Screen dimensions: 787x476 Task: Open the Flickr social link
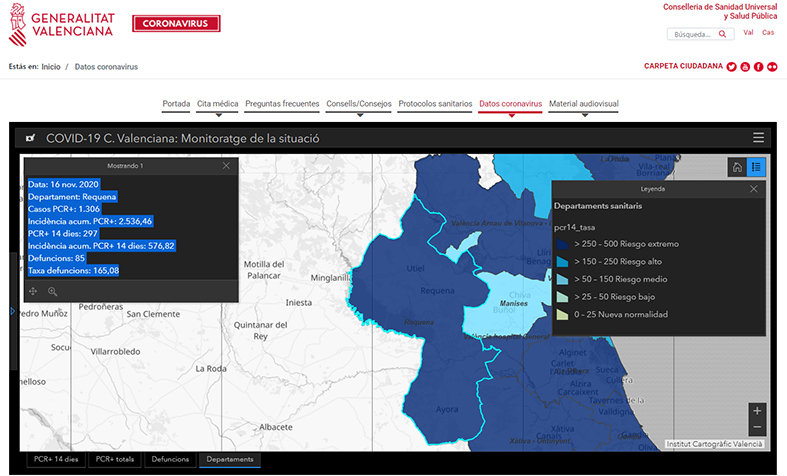click(x=771, y=67)
